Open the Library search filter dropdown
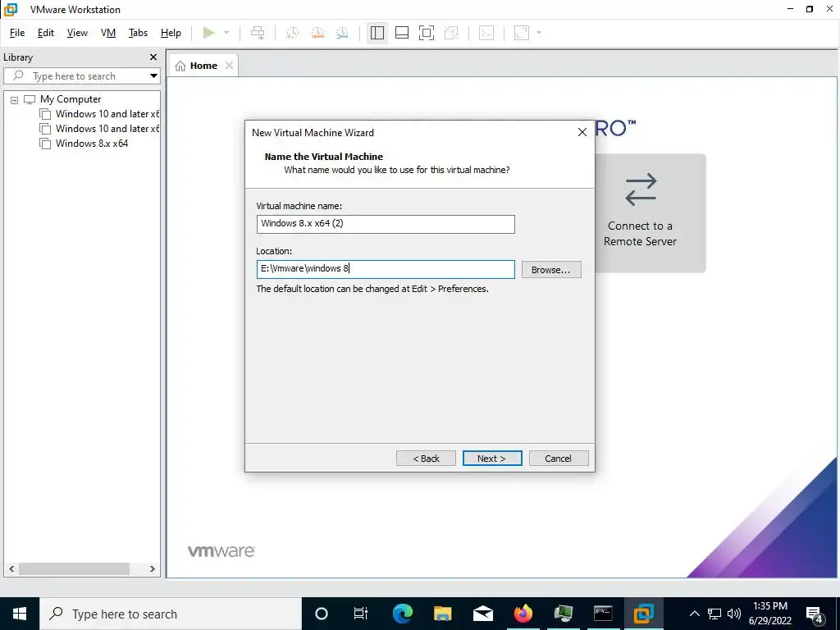Screen dimensions: 840x630 [x=153, y=76]
